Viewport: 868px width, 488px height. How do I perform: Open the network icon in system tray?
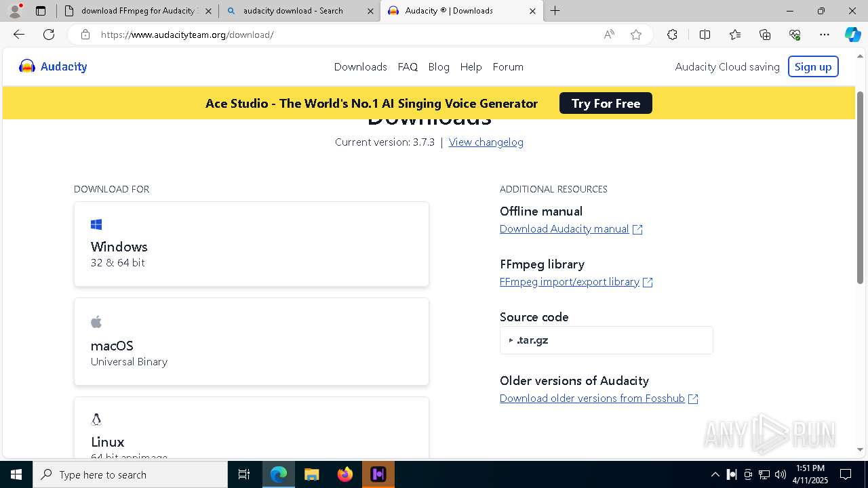(x=764, y=474)
